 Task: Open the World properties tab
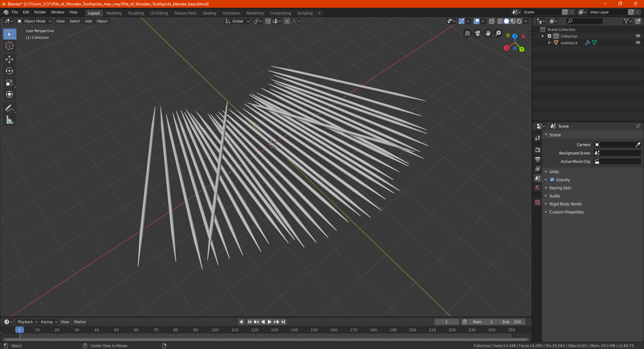pyautogui.click(x=538, y=188)
